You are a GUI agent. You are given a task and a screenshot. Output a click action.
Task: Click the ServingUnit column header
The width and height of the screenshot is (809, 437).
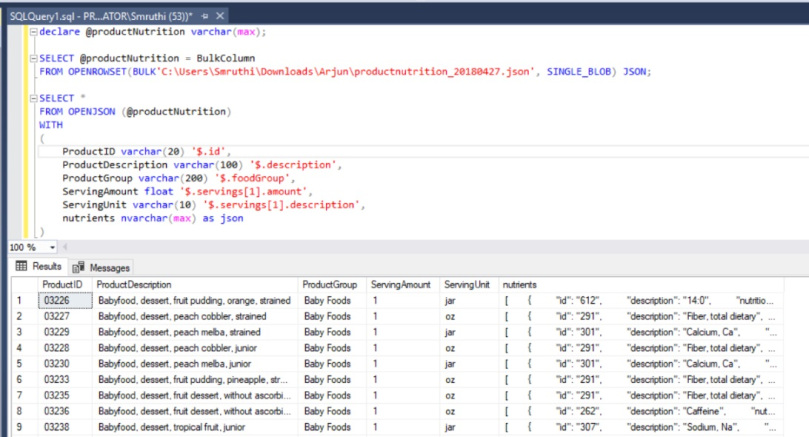pos(467,284)
